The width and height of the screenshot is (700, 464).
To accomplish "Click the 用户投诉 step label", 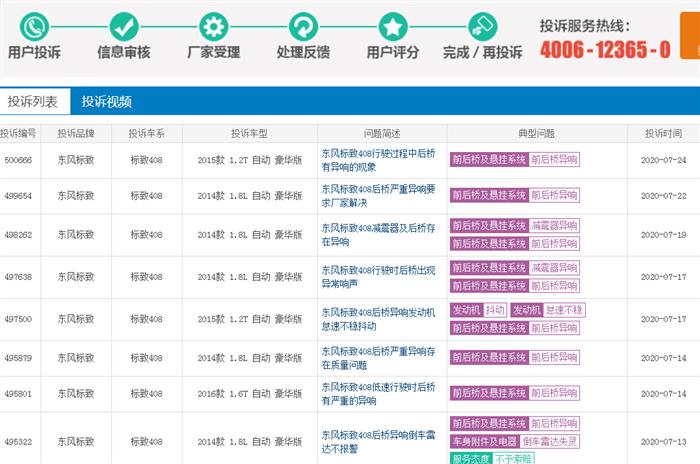I will click(34, 52).
